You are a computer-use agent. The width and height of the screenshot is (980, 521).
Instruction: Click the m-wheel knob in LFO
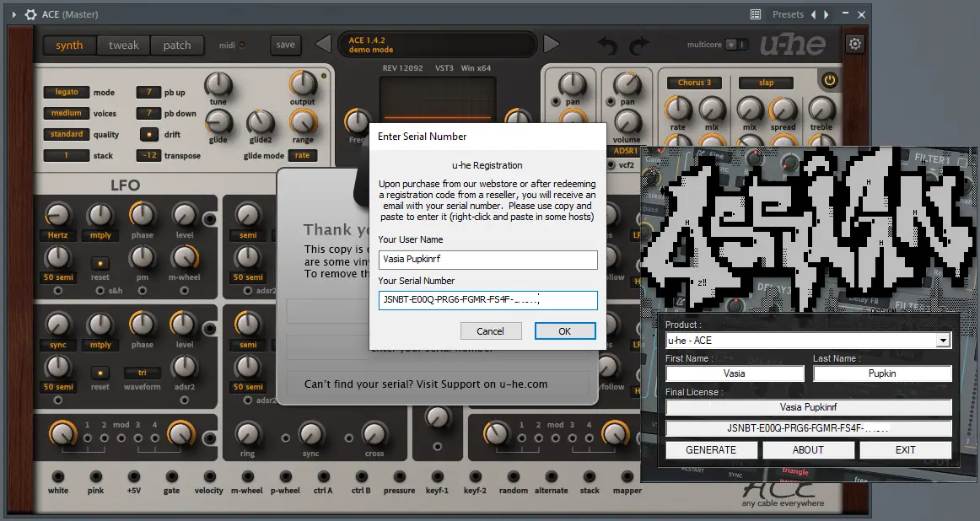tap(185, 257)
